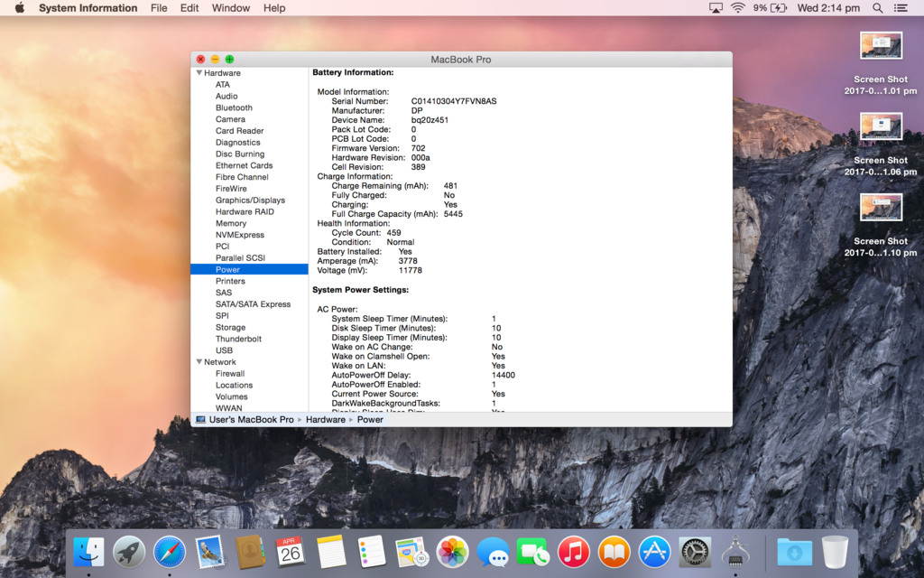Viewport: 924px width, 578px height.
Task: Select Firewall under Network
Action: (230, 373)
